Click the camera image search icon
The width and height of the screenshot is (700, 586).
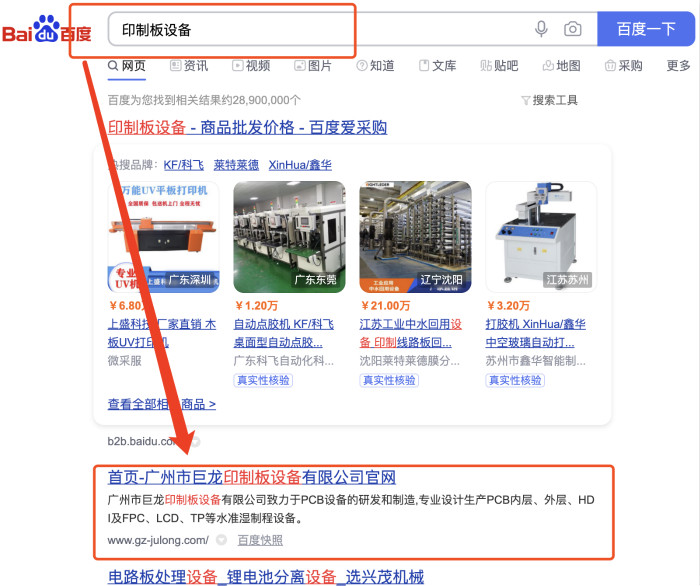coord(573,29)
